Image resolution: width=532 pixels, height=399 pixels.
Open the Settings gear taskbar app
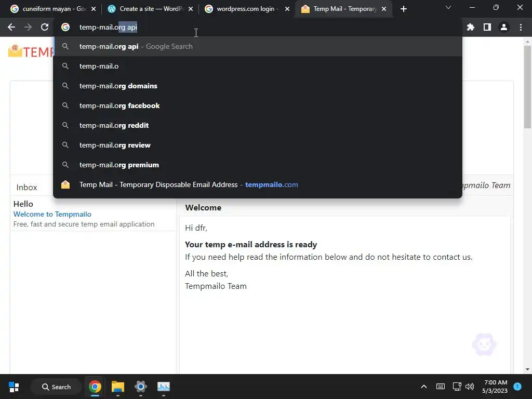(140, 387)
